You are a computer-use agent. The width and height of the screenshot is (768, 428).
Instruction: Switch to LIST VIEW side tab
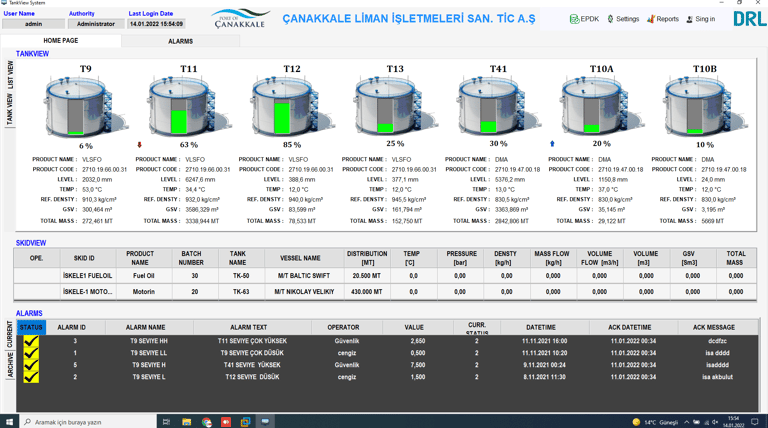coord(10,75)
